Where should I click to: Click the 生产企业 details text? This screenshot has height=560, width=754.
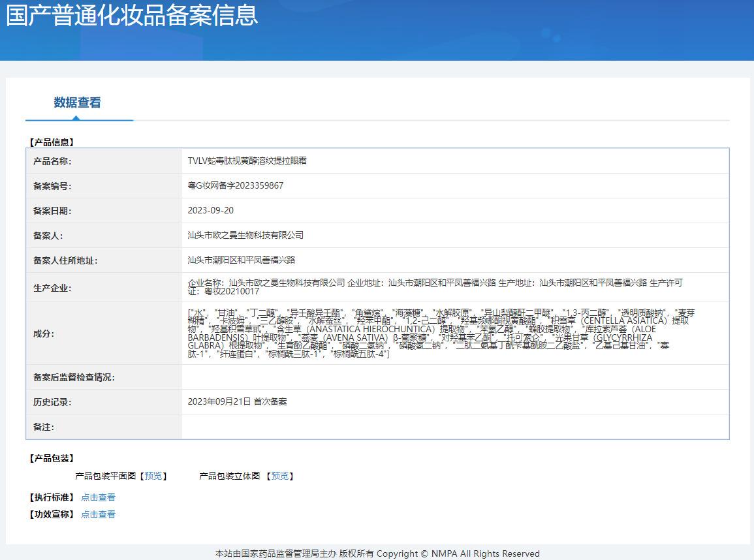tap(434, 287)
